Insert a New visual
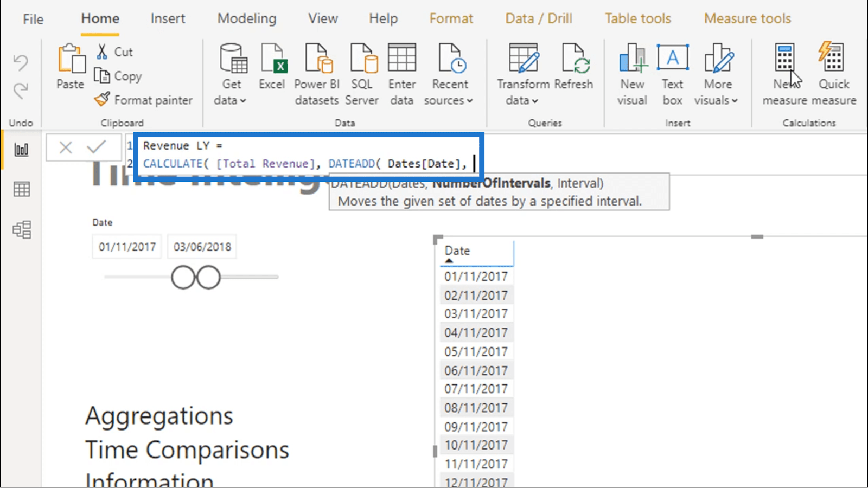This screenshot has height=488, width=868. click(x=632, y=75)
